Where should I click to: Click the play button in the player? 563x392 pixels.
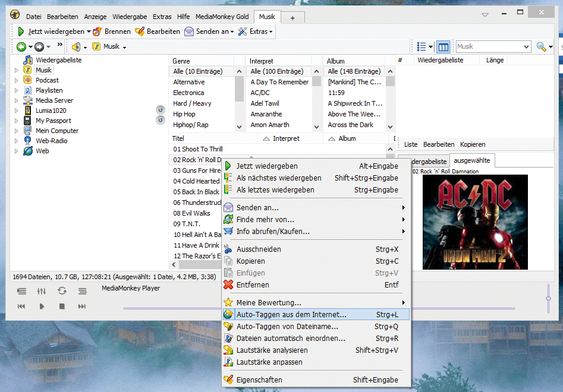(42, 306)
